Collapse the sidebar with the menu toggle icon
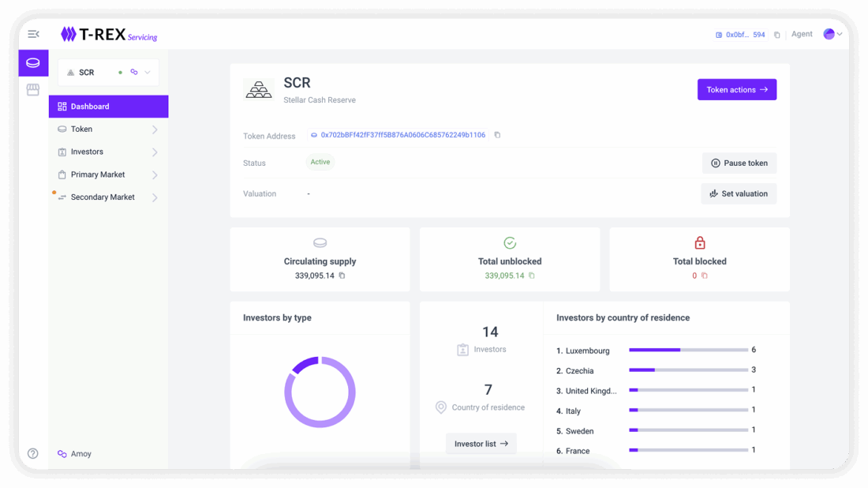Screen dimensions: 868x488 point(33,34)
